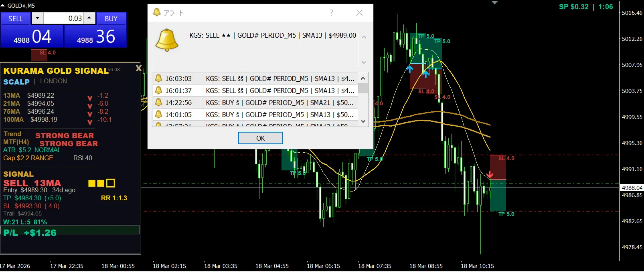The width and height of the screenshot is (644, 272).
Task: Close the Kurama Gold Signal panel
Action: click(x=138, y=69)
